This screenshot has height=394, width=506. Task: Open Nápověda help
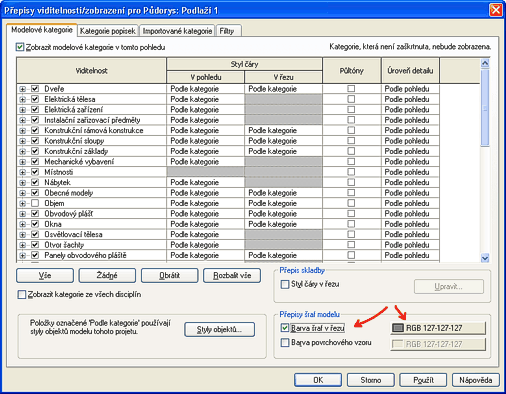pyautogui.click(x=476, y=380)
